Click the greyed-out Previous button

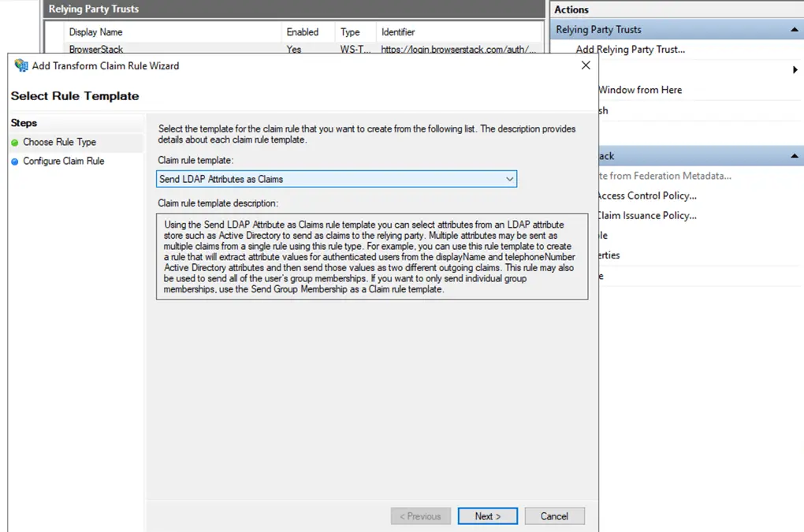[420, 516]
